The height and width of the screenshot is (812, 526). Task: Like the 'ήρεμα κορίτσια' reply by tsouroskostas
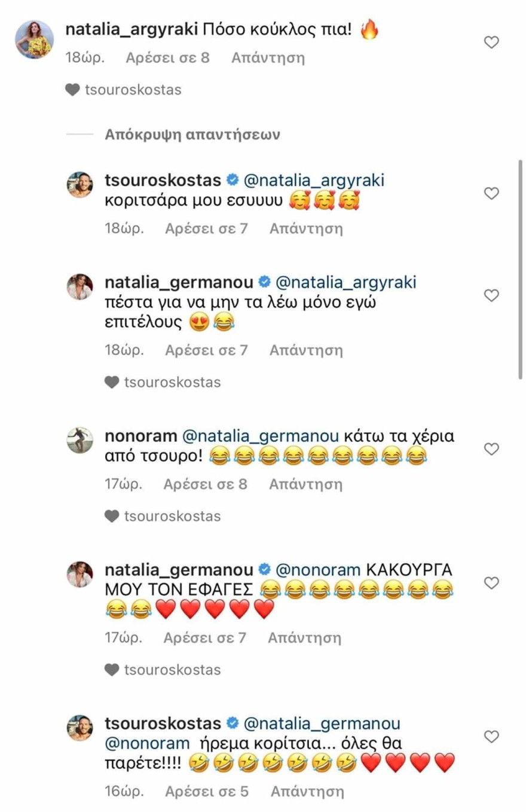491,737
